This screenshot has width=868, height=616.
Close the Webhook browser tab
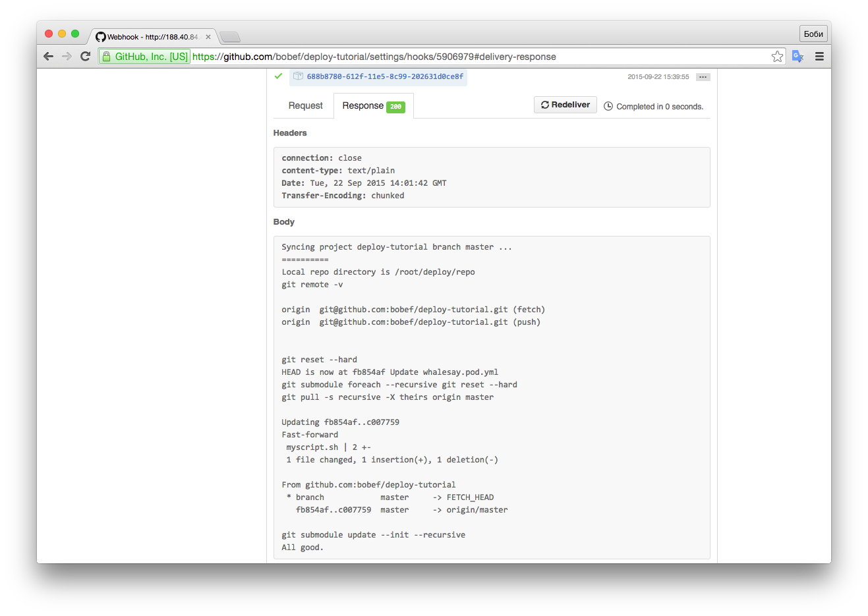pyautogui.click(x=208, y=37)
